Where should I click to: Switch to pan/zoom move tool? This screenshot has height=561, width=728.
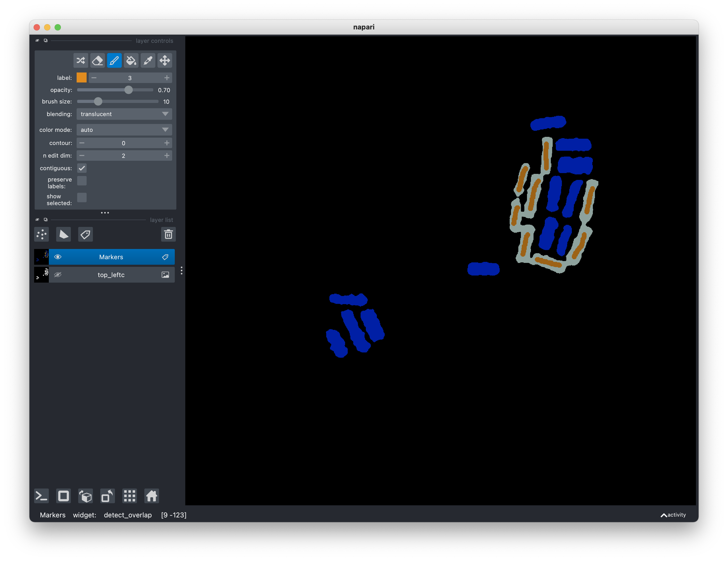(165, 60)
